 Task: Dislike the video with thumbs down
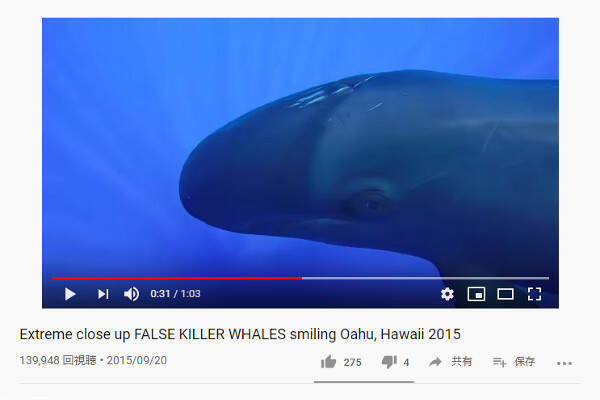coord(389,362)
